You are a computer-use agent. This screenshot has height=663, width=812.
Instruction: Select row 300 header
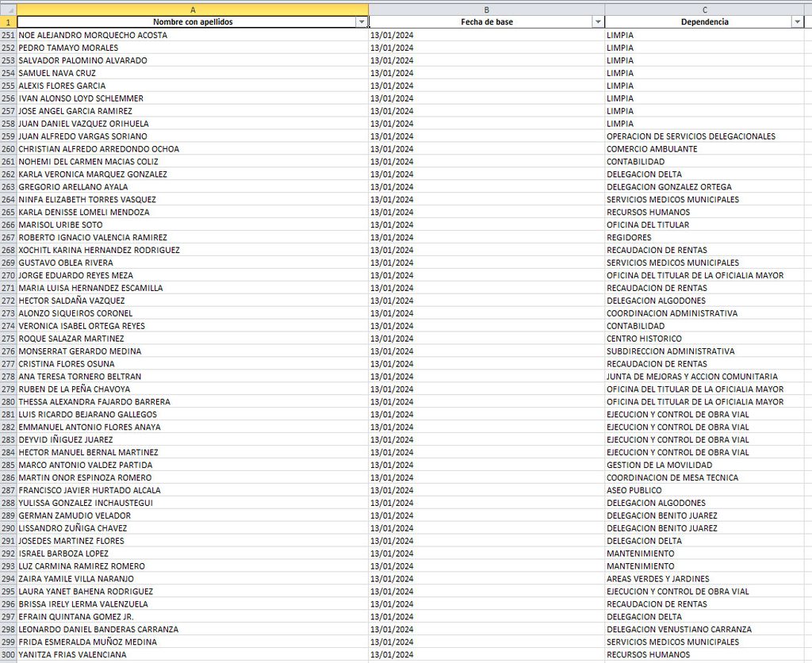point(8,655)
